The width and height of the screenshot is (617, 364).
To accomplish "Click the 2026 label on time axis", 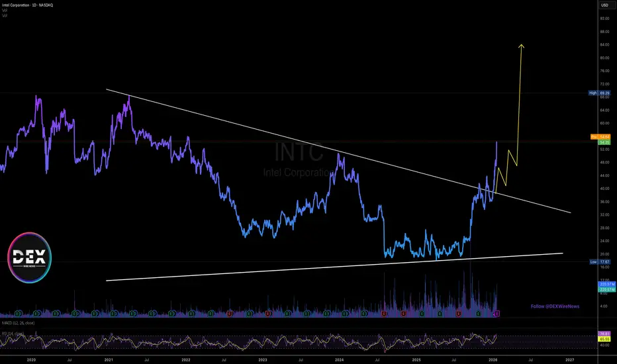I will 493,359.
